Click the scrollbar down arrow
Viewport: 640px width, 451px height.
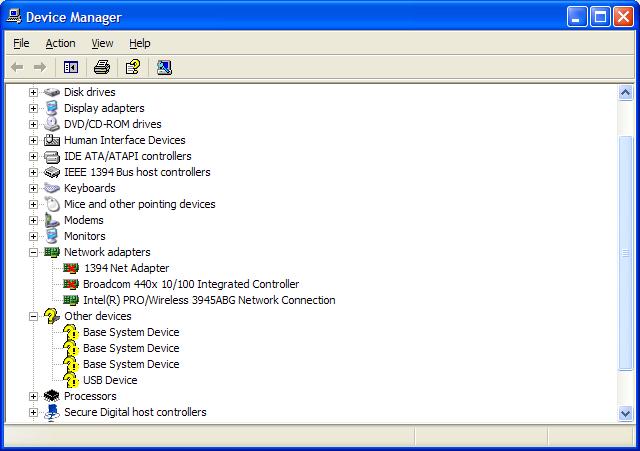click(x=625, y=413)
